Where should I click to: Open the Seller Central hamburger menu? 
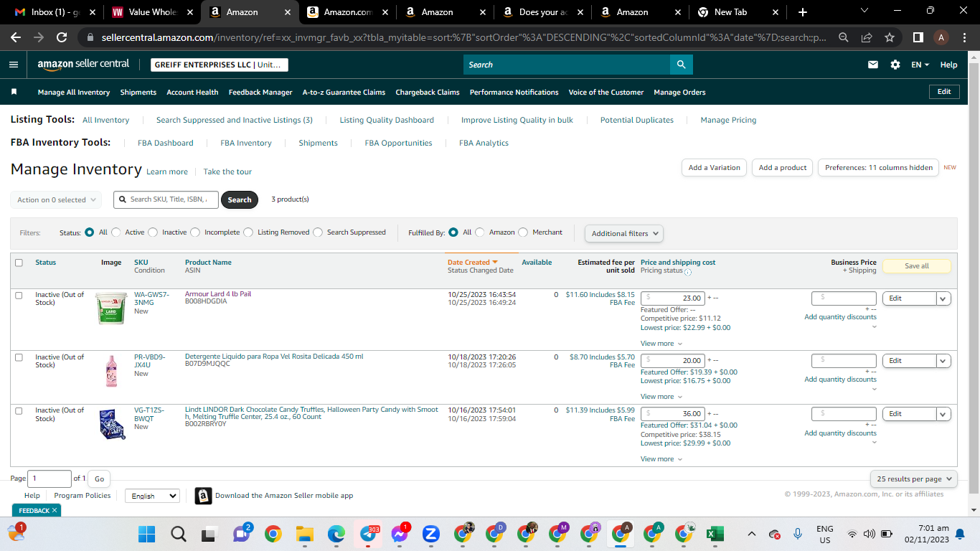click(14, 65)
